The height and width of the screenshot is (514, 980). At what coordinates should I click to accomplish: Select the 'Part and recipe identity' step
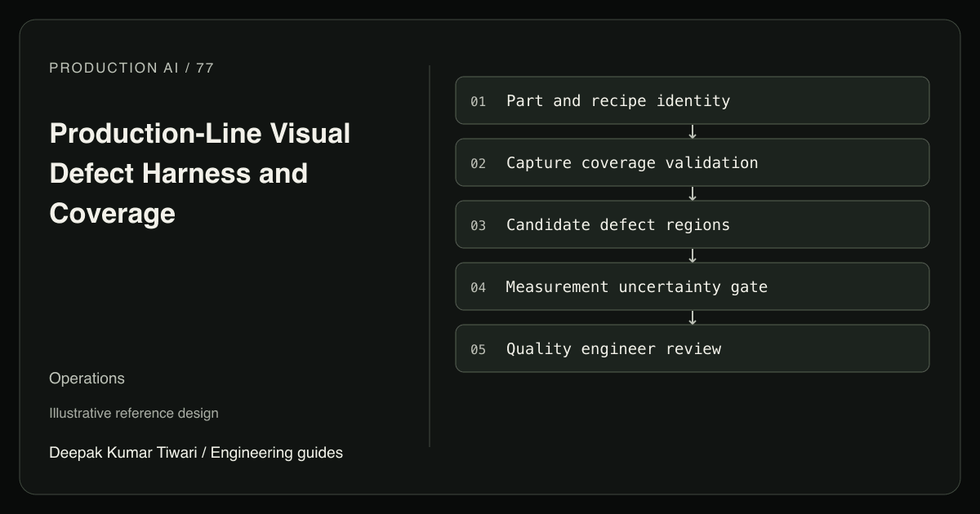693,100
